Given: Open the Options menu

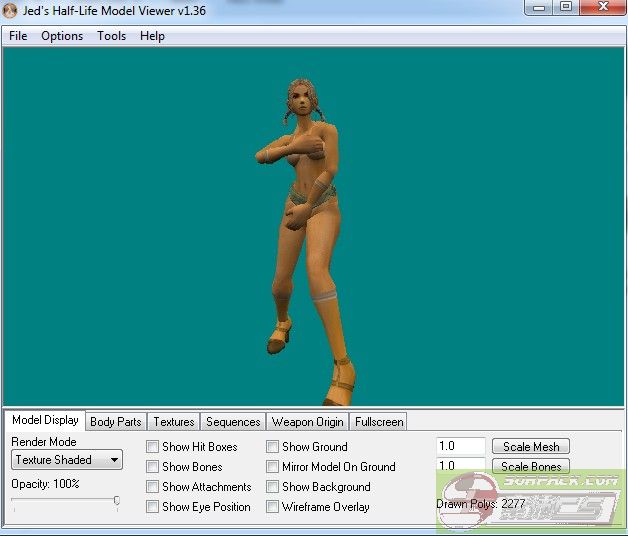Looking at the screenshot, I should click(62, 36).
